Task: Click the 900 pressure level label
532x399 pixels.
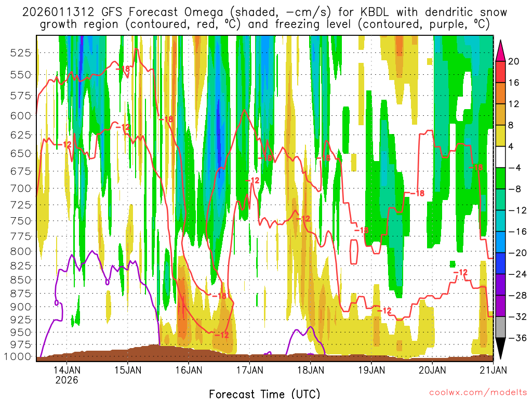Action: tap(20, 307)
